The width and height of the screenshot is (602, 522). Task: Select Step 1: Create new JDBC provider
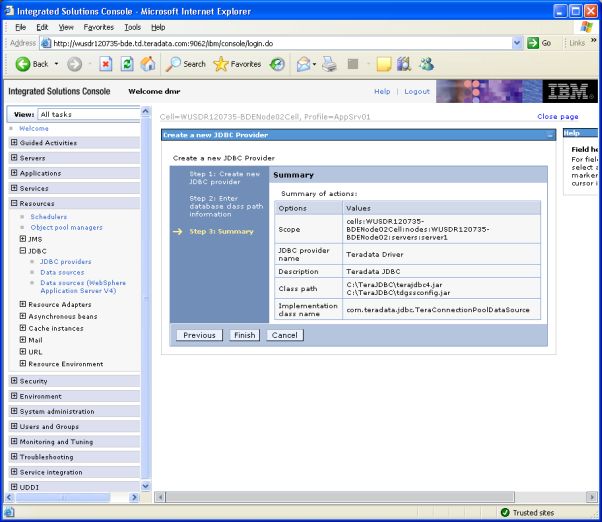pos(225,178)
